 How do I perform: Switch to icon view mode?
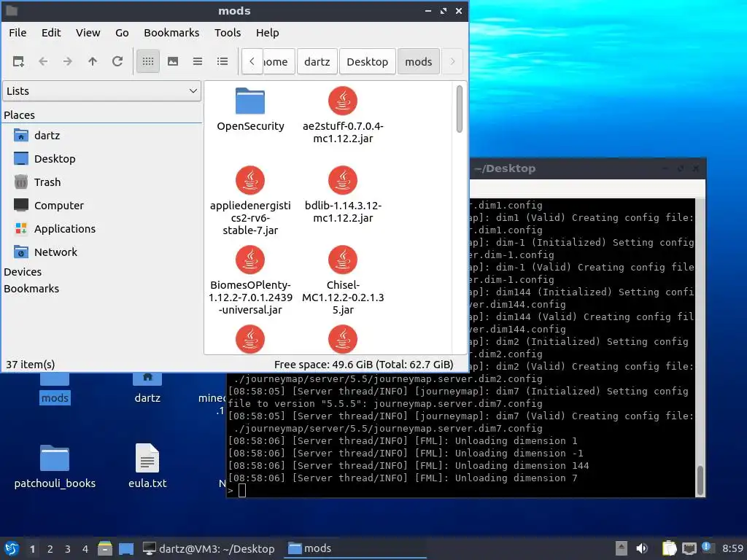(x=148, y=61)
